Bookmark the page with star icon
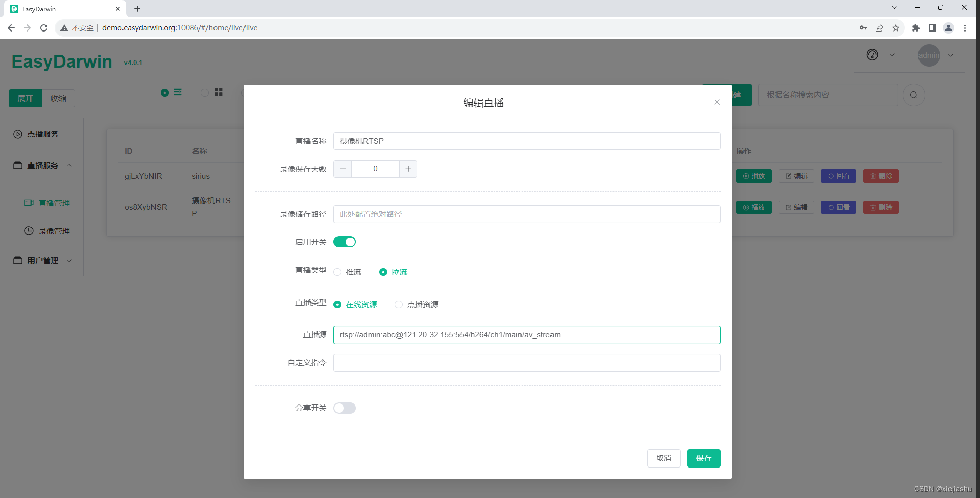980x498 pixels. coord(896,28)
